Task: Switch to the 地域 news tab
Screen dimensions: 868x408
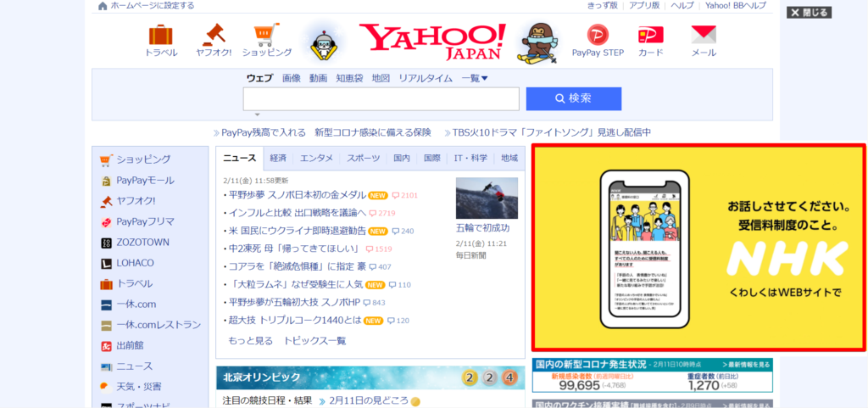Action: click(x=509, y=159)
